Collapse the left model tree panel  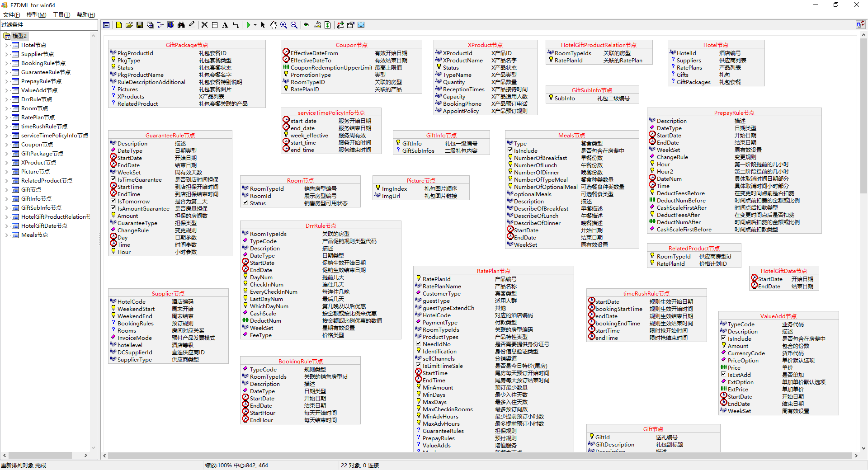106,25
